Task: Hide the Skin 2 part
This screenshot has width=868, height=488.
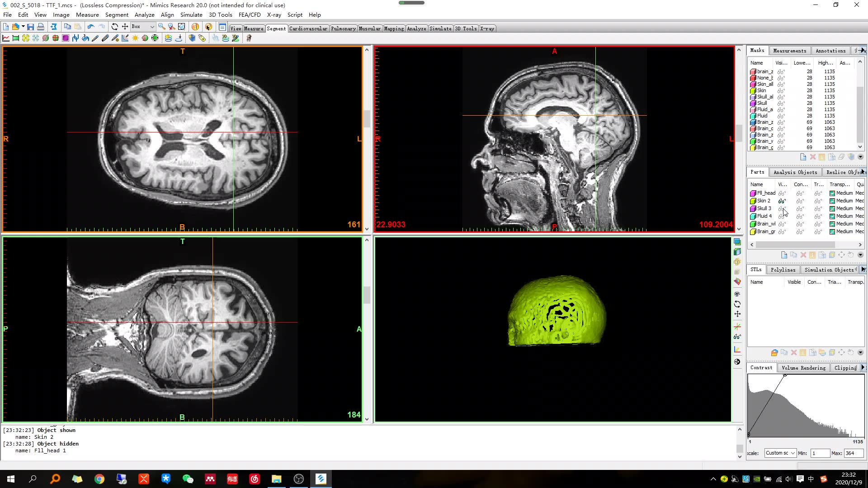Action: (782, 201)
